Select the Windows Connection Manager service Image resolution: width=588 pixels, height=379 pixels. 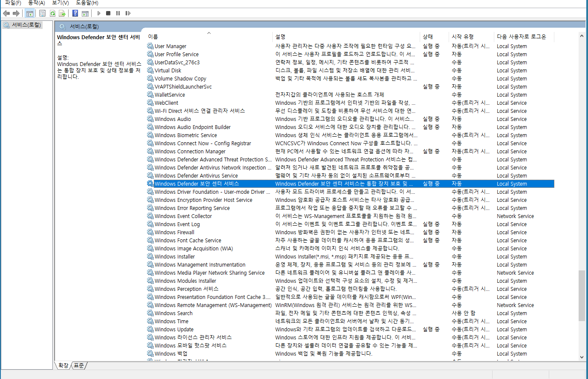point(350,151)
